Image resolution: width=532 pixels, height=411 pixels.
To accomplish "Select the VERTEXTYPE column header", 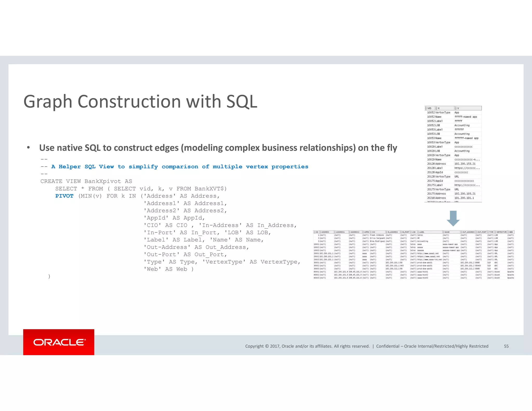I will 501,232.
